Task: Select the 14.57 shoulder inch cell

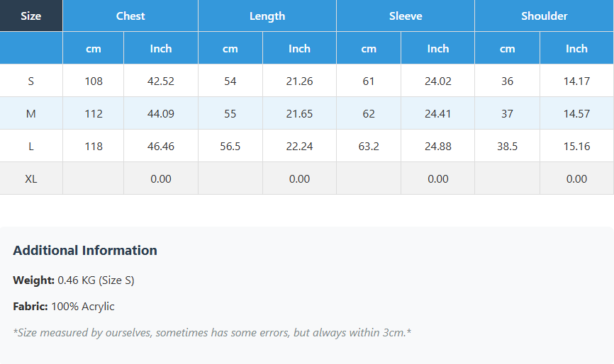Action: click(576, 113)
